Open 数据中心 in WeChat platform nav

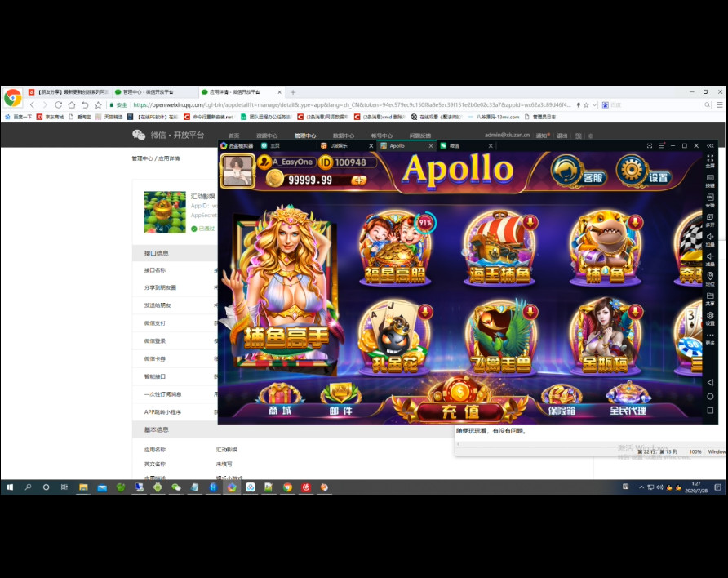click(344, 136)
